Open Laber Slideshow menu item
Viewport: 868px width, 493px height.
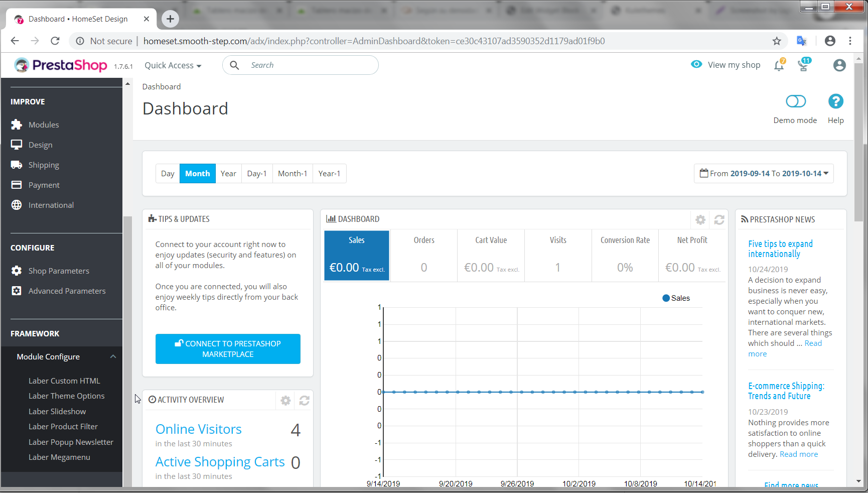57,412
